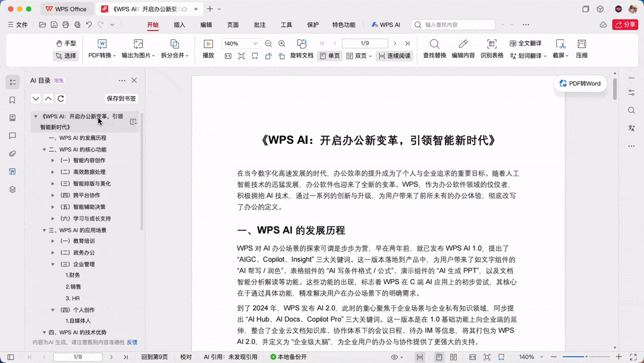Toggle single page icon in status bar
Image resolution: width=644 pixels, height=363 pixels.
pyautogui.click(x=439, y=357)
